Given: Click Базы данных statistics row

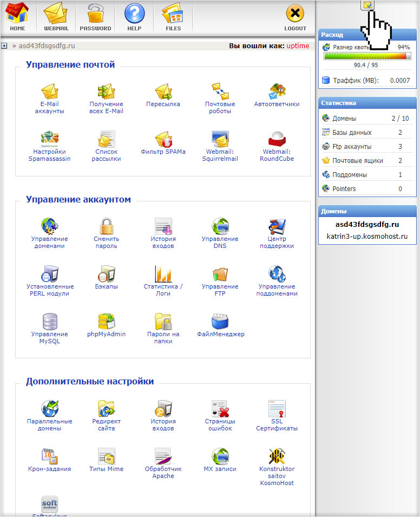Looking at the screenshot, I should pos(366,133).
